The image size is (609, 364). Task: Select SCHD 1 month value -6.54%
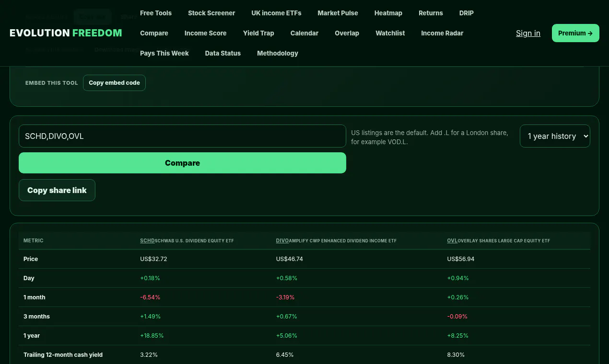[x=150, y=297]
